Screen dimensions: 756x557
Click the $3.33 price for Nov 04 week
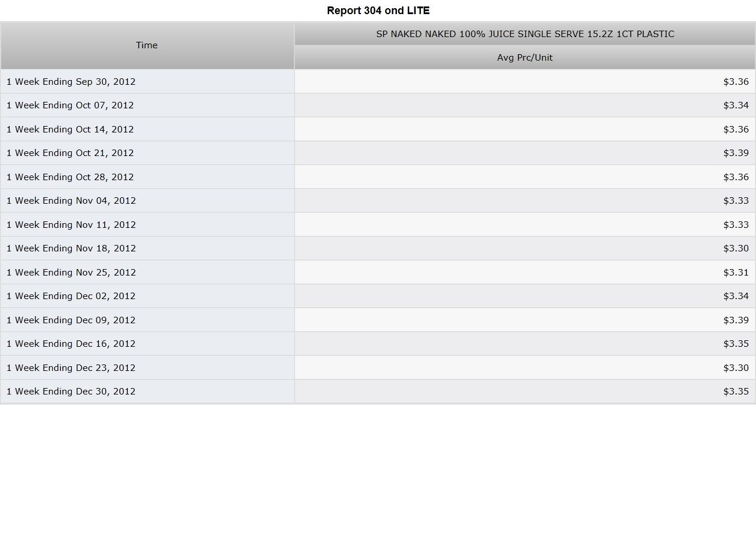tap(736, 201)
